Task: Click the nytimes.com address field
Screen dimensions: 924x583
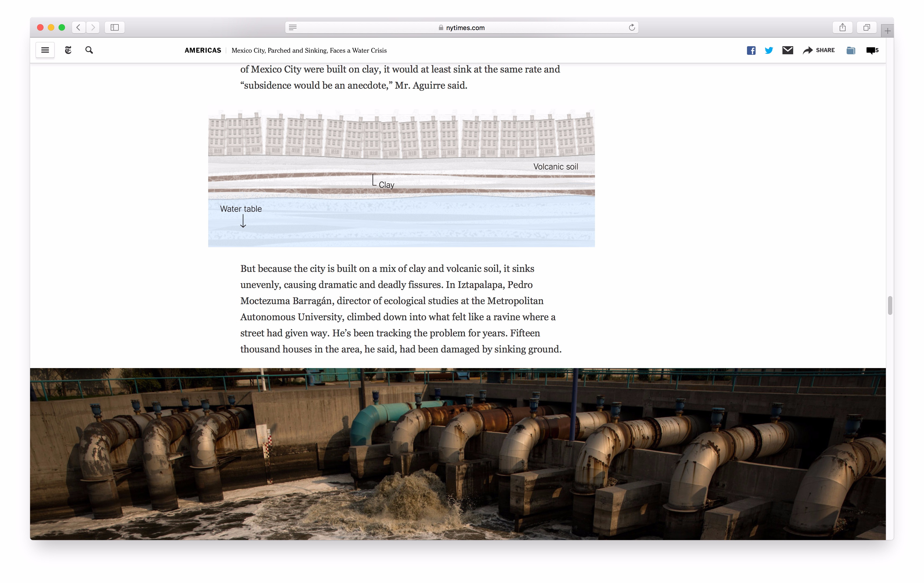Action: pos(462,28)
